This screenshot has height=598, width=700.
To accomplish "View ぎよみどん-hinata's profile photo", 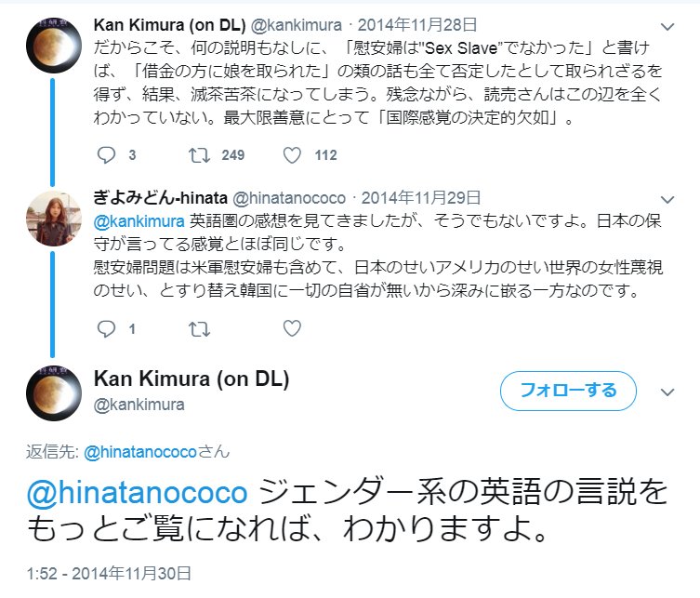I will tap(54, 219).
